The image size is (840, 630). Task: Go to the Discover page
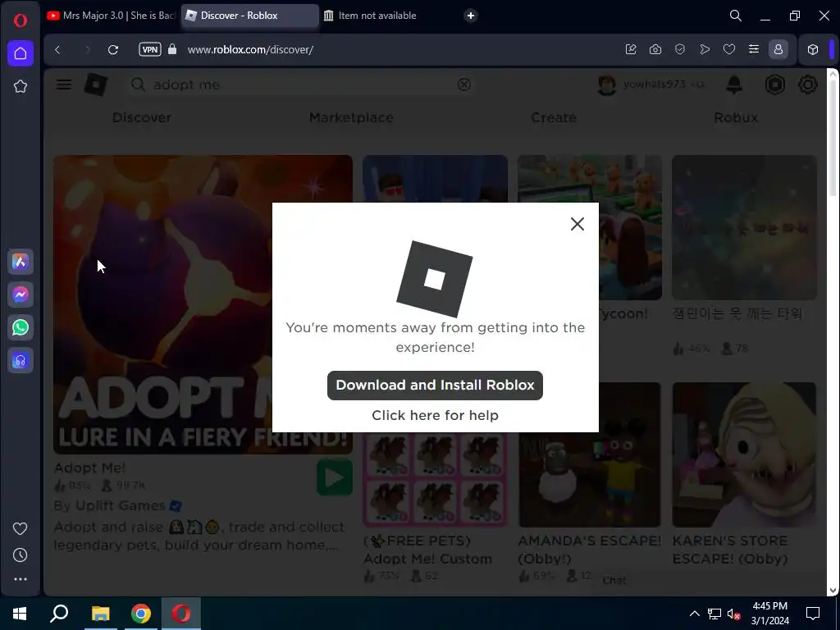142,117
